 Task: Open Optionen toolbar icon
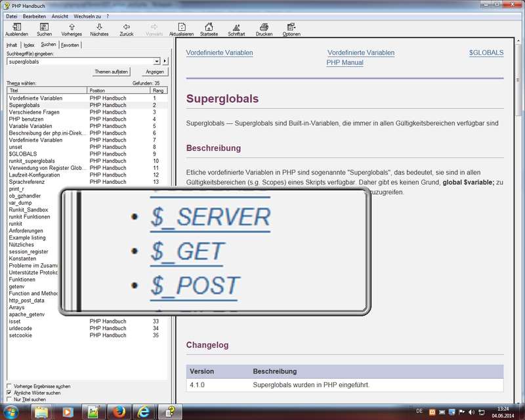(x=291, y=28)
